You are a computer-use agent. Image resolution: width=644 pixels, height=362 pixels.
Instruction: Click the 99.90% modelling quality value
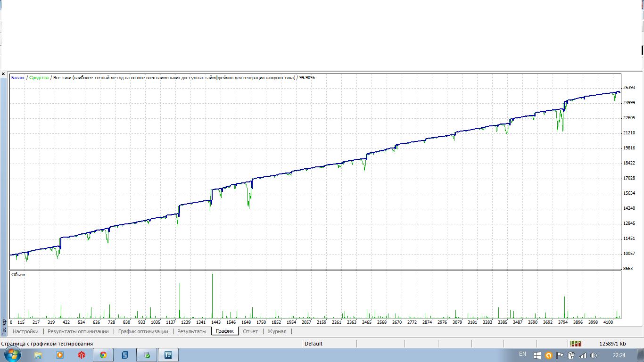tap(307, 77)
